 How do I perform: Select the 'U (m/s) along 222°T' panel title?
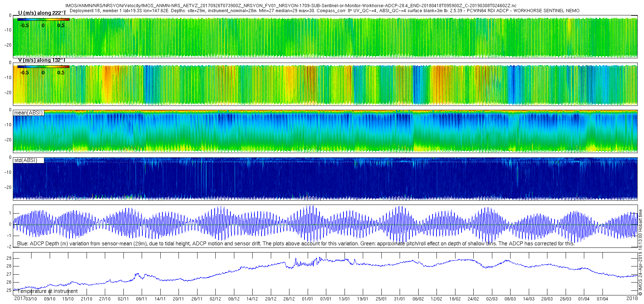(42, 13)
